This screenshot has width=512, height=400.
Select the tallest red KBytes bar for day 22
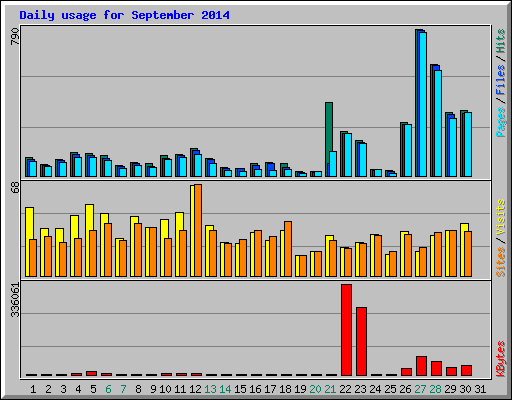tap(346, 330)
